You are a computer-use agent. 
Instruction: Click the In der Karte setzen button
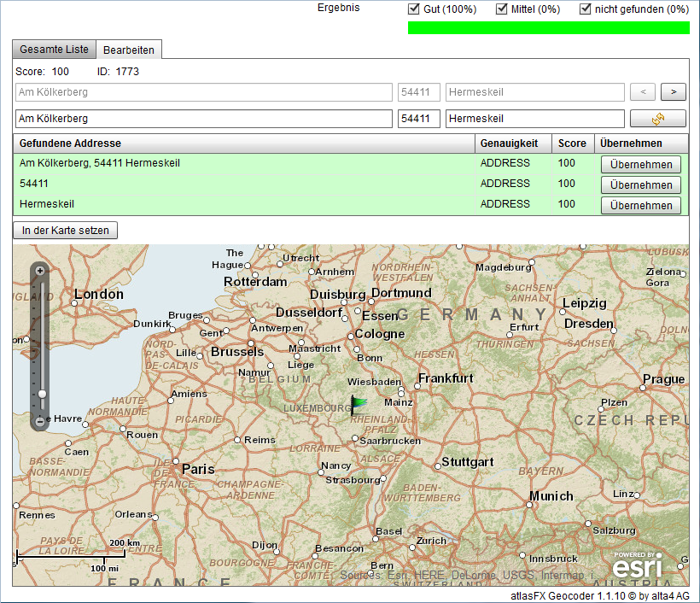[65, 231]
